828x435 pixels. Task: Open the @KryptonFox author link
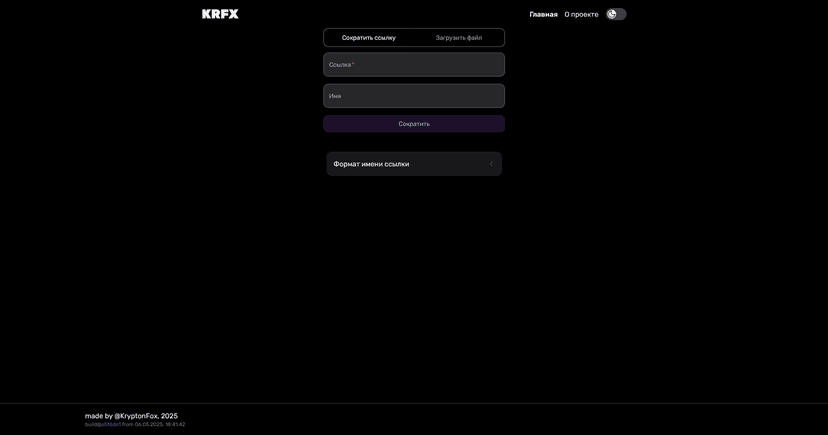click(x=136, y=416)
